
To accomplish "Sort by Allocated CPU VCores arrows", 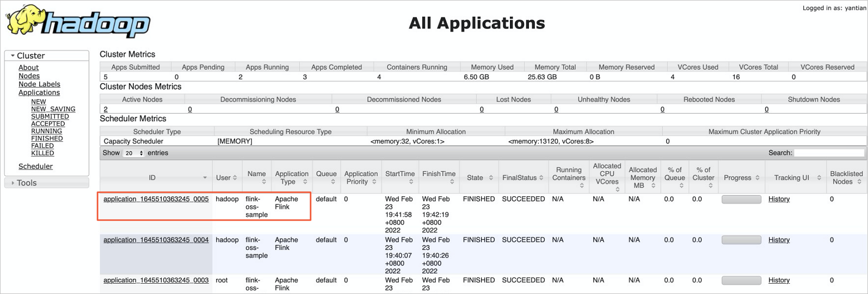I will click(x=617, y=190).
